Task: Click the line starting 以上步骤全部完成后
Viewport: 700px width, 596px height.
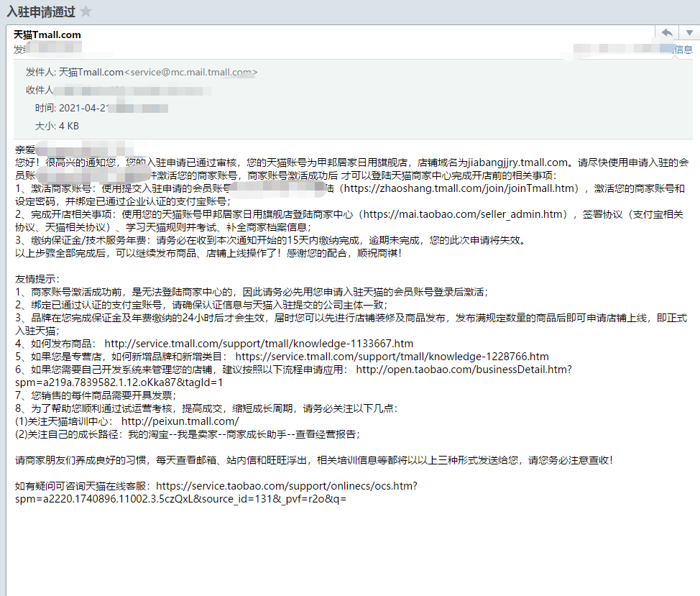Action: coord(208,253)
